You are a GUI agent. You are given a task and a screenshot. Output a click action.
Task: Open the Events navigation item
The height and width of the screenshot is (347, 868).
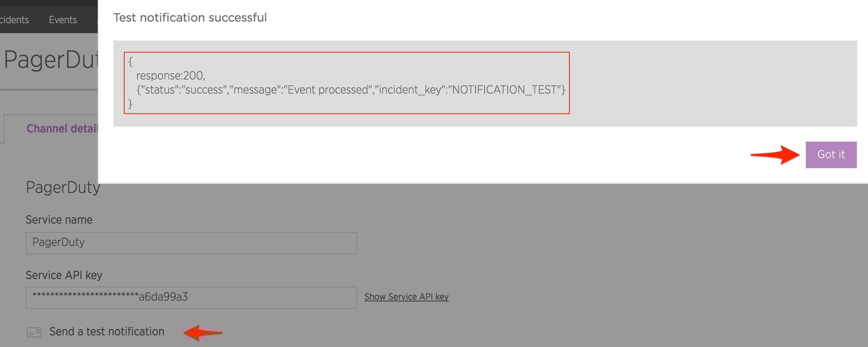63,20
